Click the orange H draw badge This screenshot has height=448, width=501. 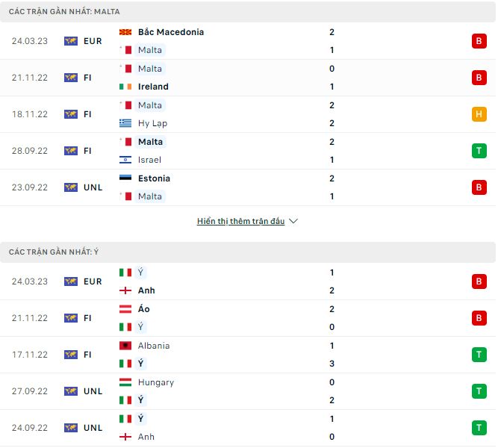coord(478,114)
